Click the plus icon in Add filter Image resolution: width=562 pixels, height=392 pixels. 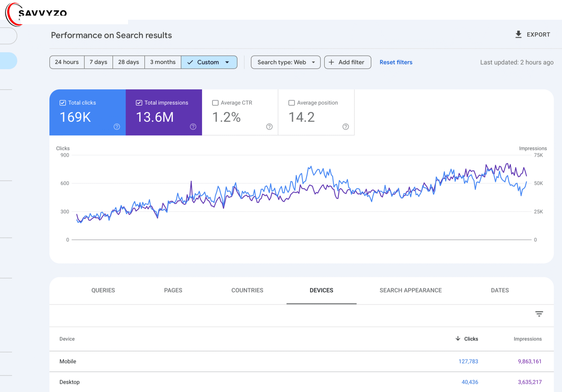coord(331,62)
